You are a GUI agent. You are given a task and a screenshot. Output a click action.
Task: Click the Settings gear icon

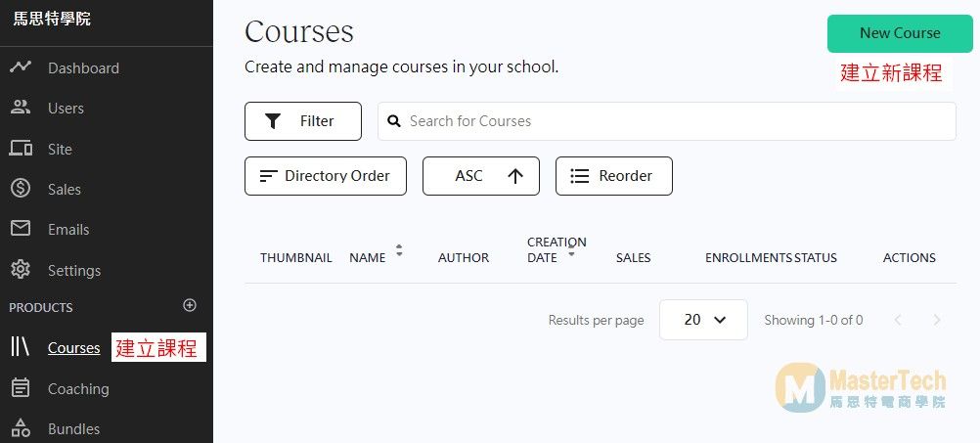click(x=21, y=270)
